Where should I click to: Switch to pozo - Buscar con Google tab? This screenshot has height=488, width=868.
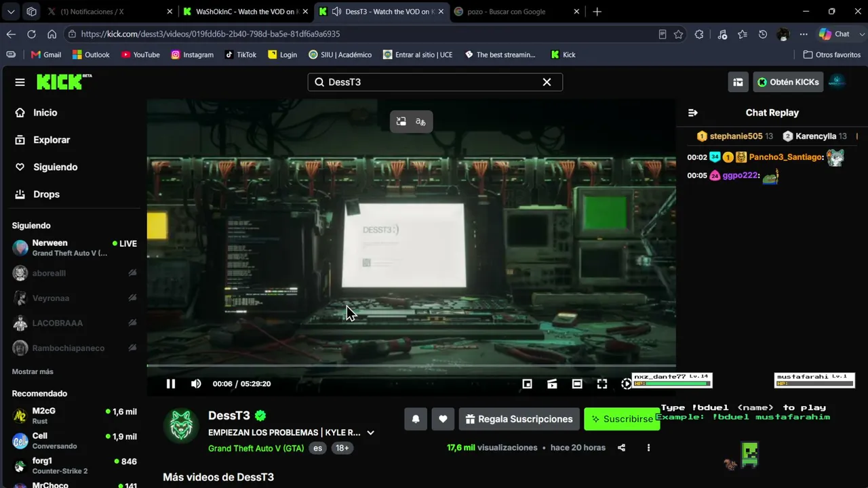coord(517,12)
